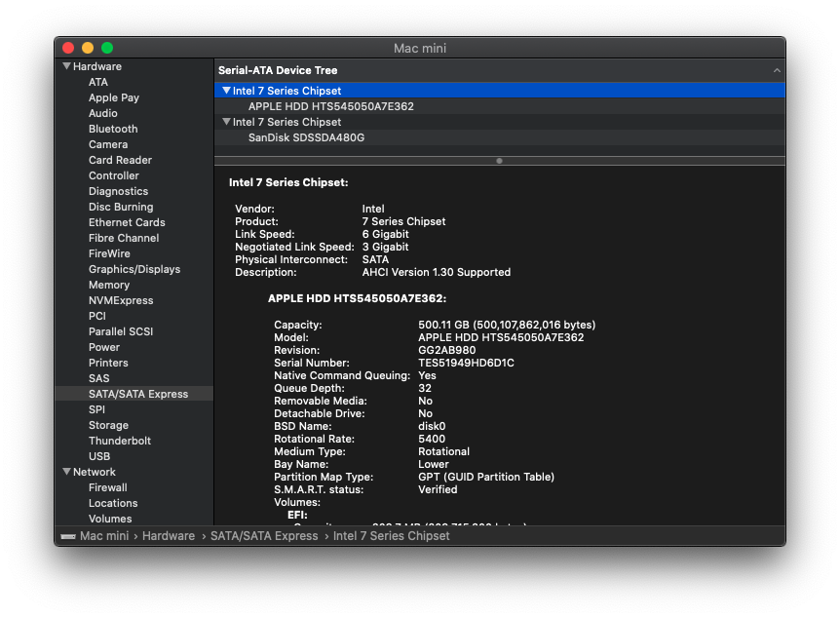Click the AHCI Version 1.30 Supported text
Image resolution: width=840 pixels, height=618 pixels.
[x=436, y=272]
